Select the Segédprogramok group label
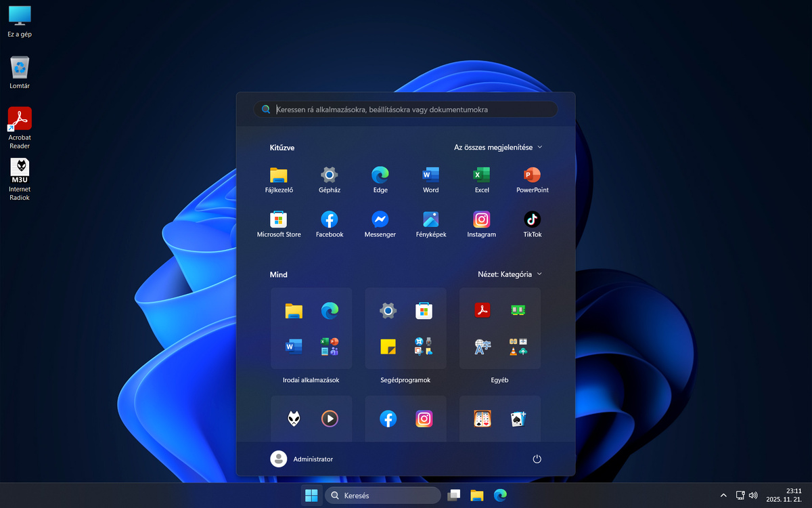812x508 pixels. 405,380
